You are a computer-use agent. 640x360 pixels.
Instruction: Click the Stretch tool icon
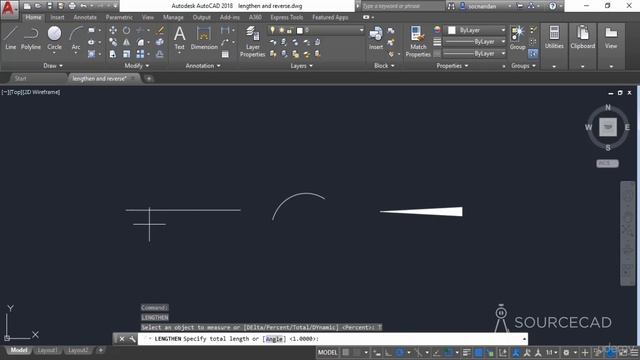pyautogui.click(x=113, y=54)
